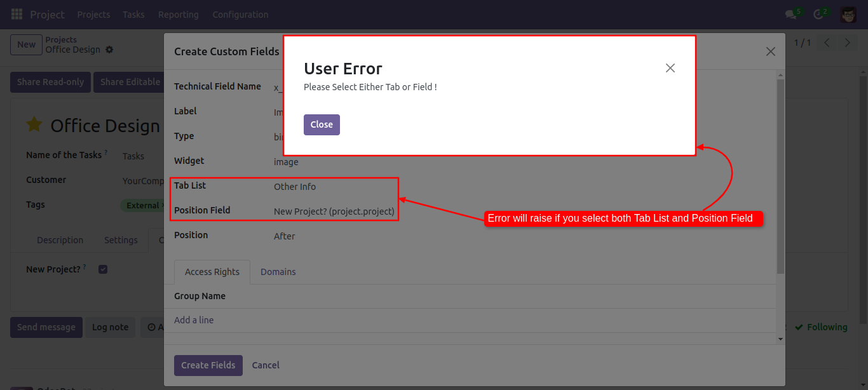Click the dialog scrollbar down arrow

(x=780, y=340)
